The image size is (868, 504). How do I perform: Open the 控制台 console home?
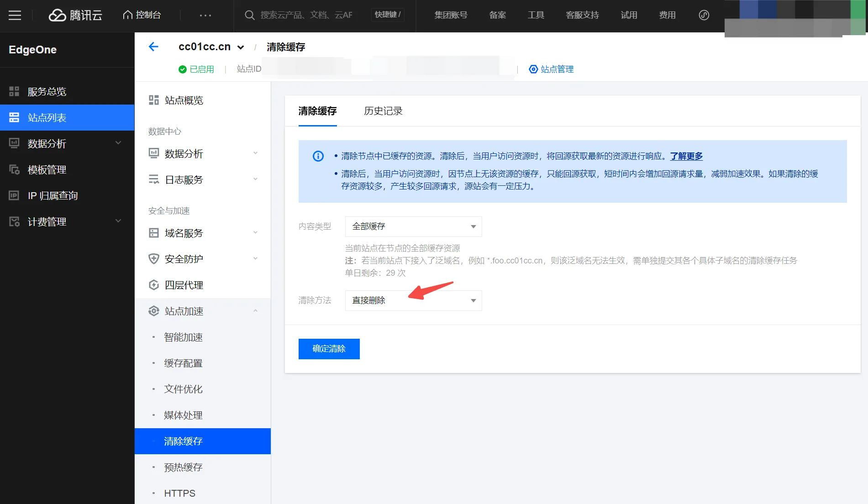point(142,15)
